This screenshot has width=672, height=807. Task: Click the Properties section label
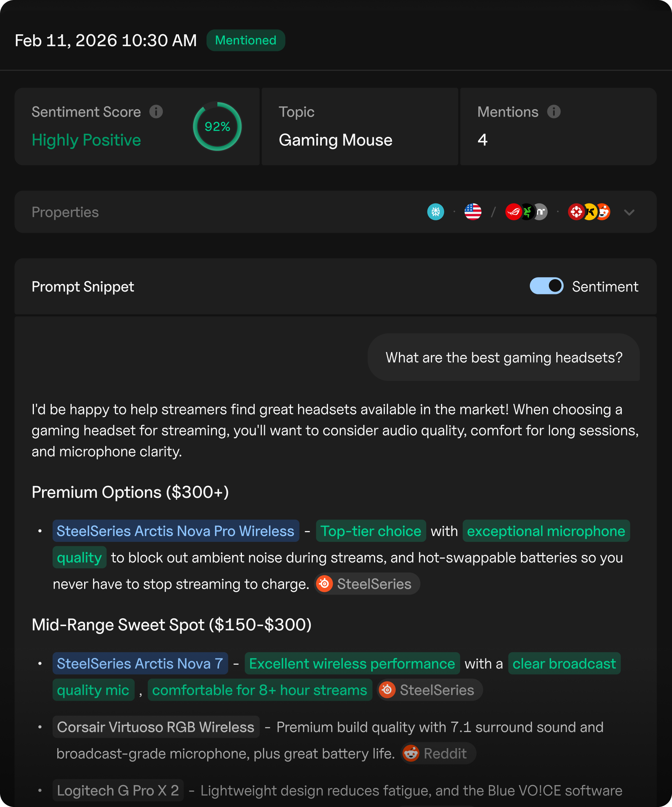coord(65,212)
